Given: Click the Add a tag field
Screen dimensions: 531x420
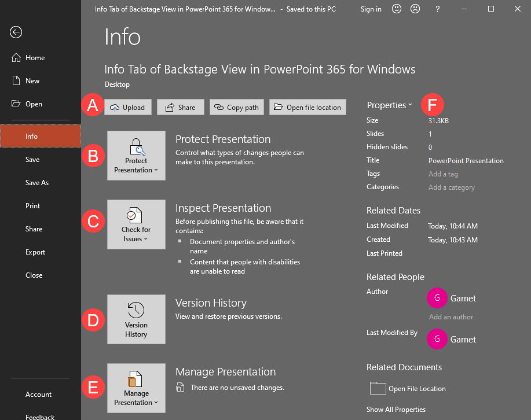Looking at the screenshot, I should 442,174.
